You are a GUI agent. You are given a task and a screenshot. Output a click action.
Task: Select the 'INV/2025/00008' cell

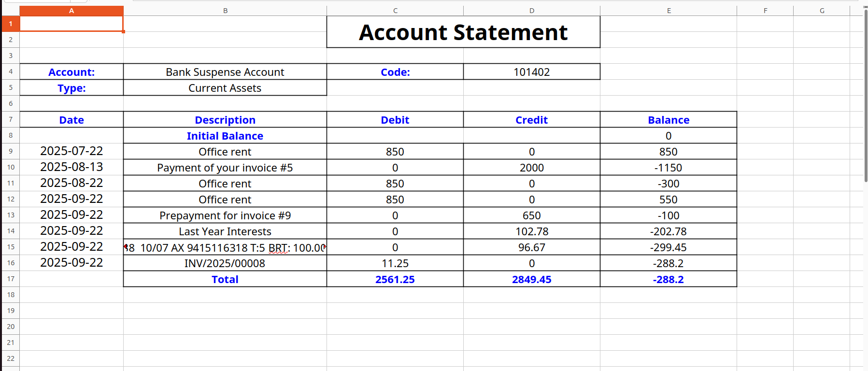(x=225, y=263)
